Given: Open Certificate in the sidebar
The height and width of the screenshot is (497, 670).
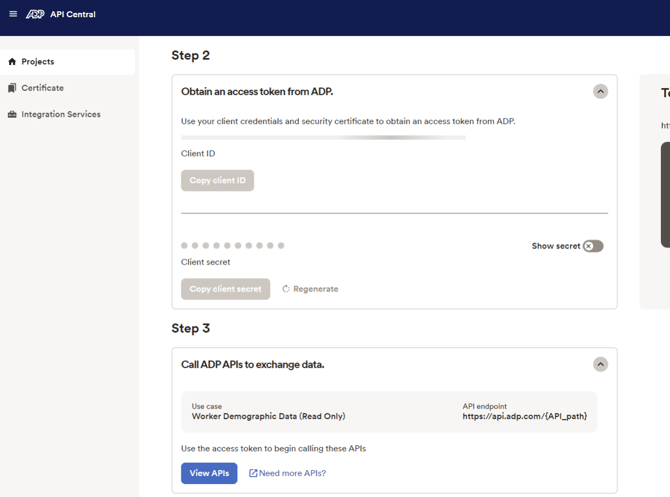Looking at the screenshot, I should pyautogui.click(x=68, y=88).
